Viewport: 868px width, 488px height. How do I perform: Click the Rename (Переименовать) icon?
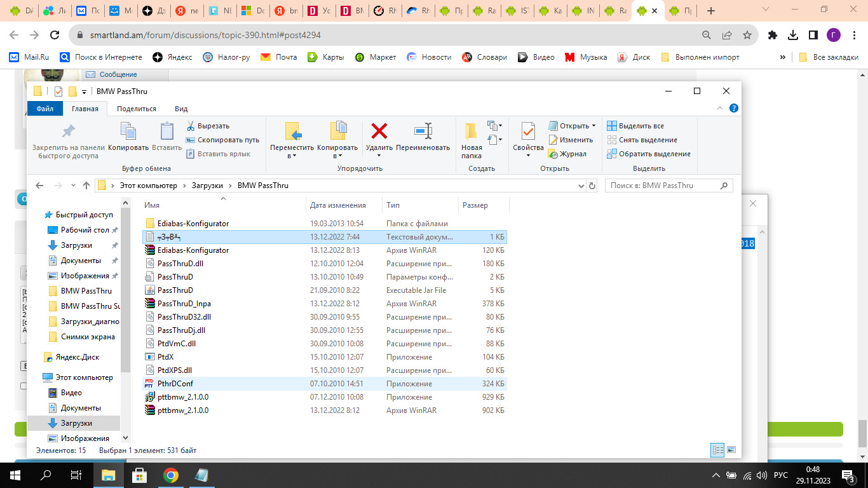point(423,132)
